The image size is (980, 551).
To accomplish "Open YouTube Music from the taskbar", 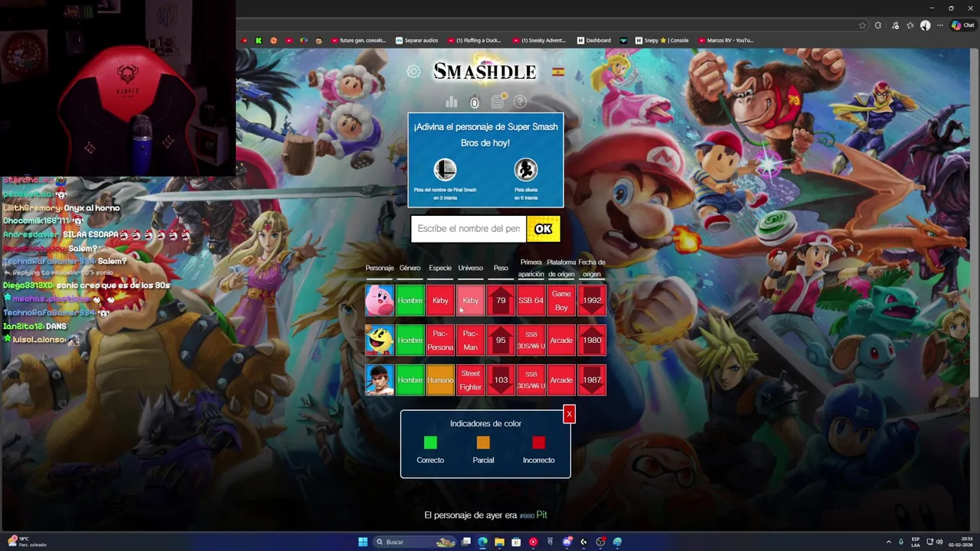I will 533,542.
